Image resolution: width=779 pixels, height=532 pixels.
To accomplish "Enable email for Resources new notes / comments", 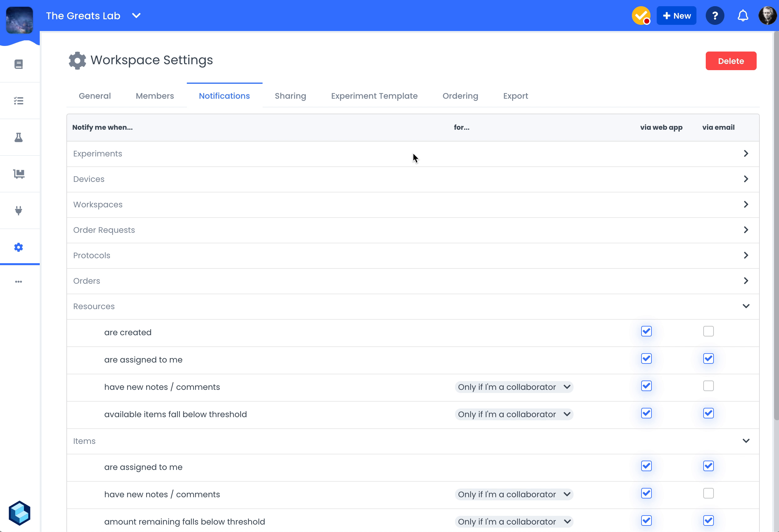I will pos(708,386).
